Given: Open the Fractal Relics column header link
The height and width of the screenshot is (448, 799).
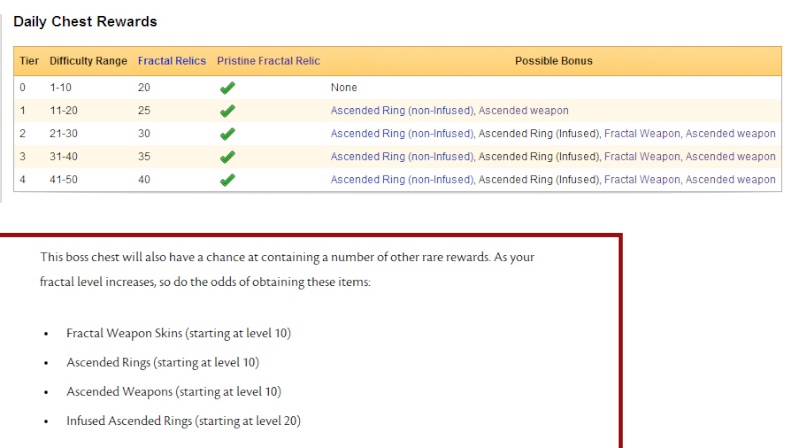Looking at the screenshot, I should point(172,61).
